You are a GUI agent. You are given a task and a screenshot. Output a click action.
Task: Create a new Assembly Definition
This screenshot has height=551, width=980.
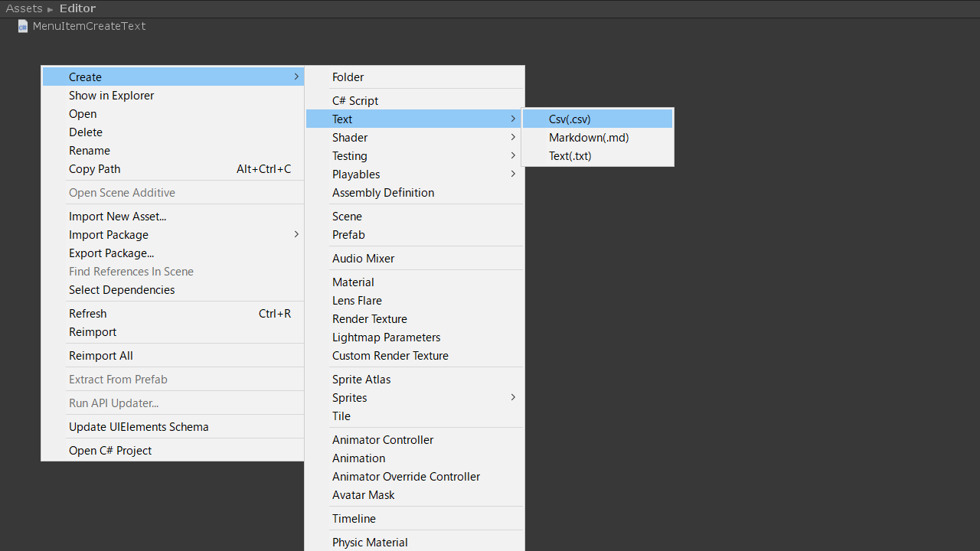click(x=383, y=193)
